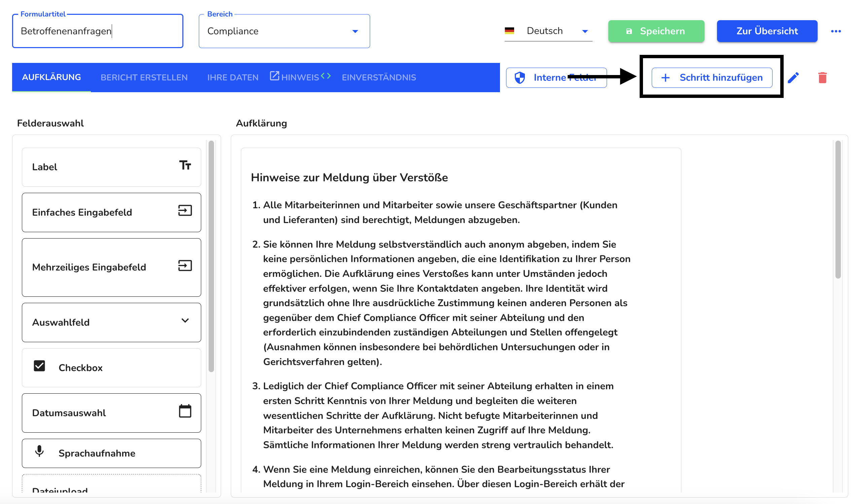Click the Felderauswahl panel scrollbar
Viewport: 858px width, 504px height.
[x=211, y=256]
